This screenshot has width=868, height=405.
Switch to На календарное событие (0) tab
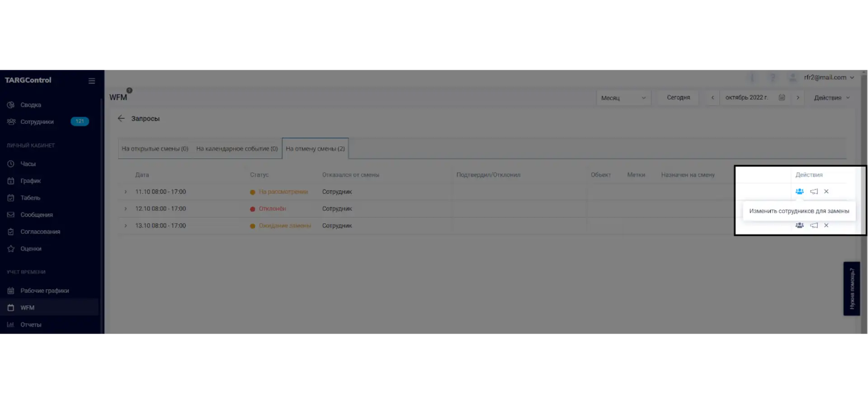237,149
